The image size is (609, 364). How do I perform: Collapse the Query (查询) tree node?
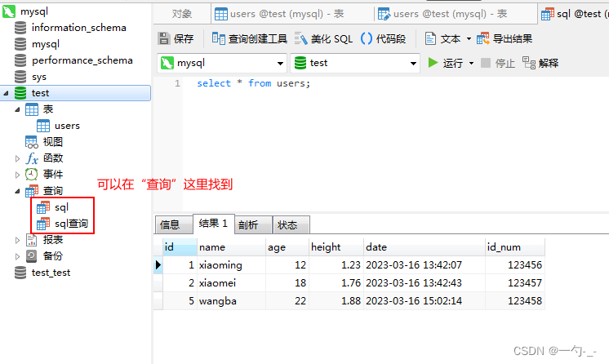pyautogui.click(x=19, y=191)
